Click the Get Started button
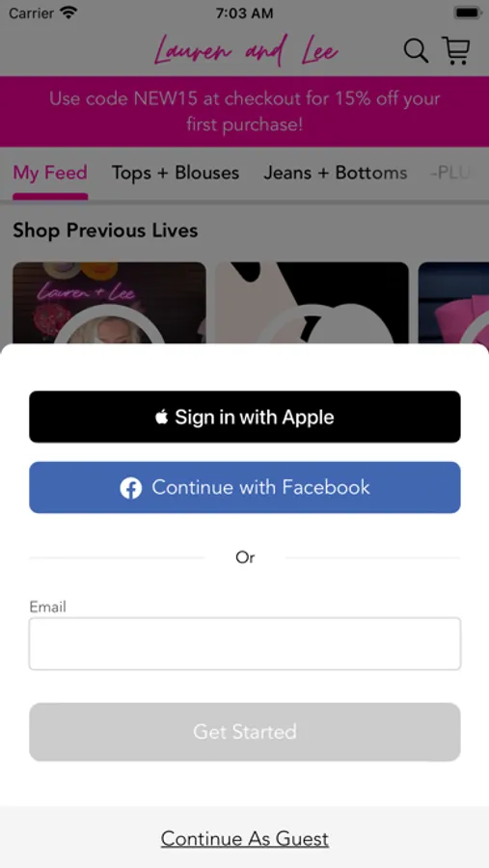Screen dimensions: 489x868 (x=245, y=732)
